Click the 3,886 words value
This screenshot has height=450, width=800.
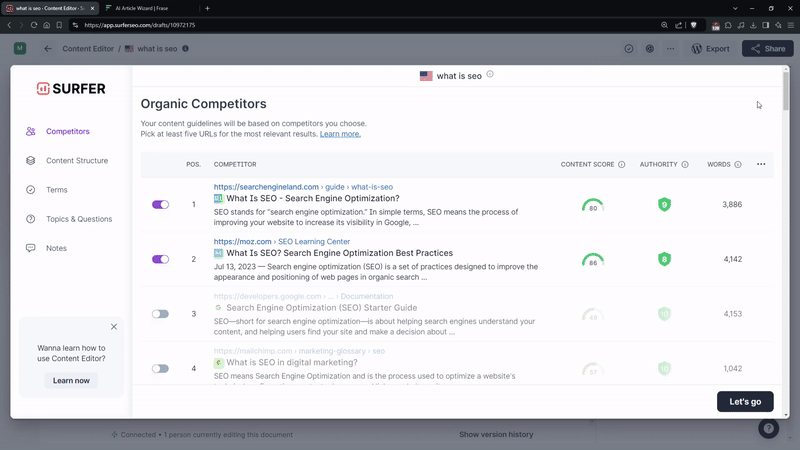click(x=732, y=205)
